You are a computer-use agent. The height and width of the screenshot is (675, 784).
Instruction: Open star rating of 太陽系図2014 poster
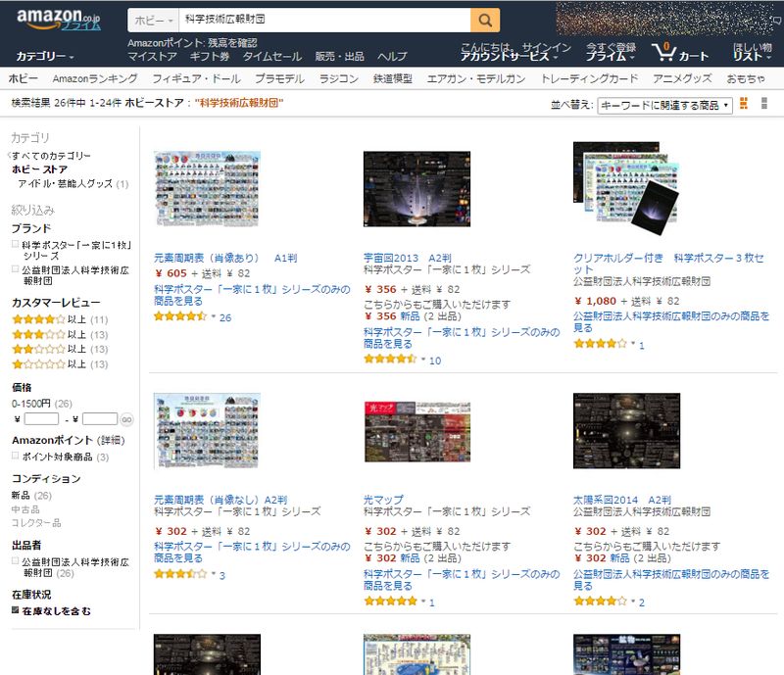[x=600, y=601]
